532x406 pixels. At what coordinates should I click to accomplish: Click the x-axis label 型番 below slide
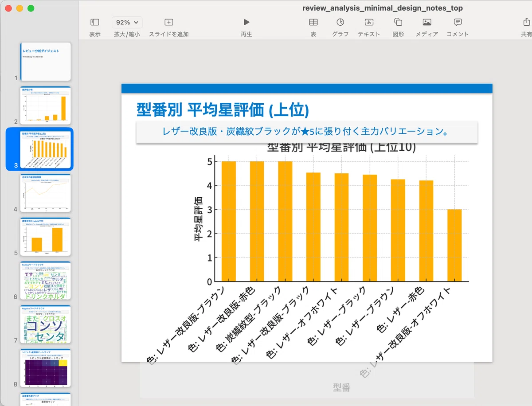[x=341, y=387]
